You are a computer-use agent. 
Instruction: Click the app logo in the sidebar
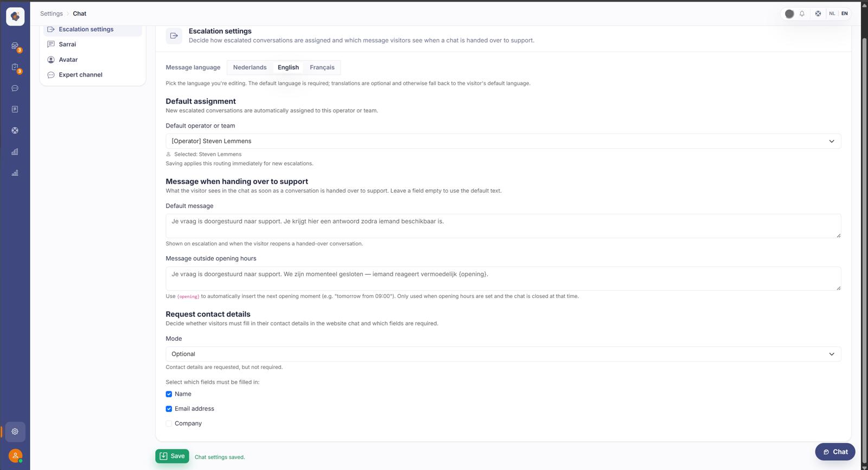point(15,17)
